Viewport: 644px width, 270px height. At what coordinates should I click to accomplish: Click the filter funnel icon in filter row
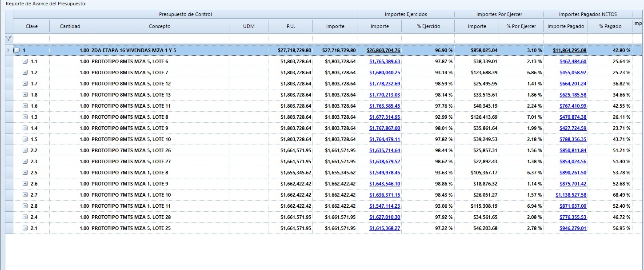[x=8, y=39]
